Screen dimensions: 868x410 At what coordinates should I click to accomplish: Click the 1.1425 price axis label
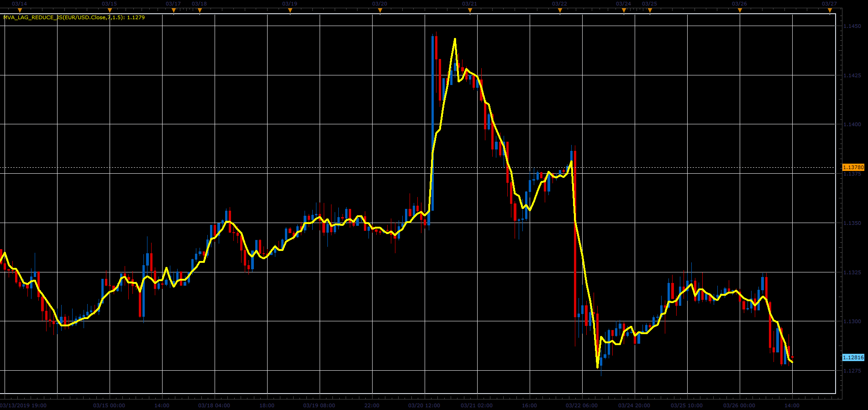point(852,75)
